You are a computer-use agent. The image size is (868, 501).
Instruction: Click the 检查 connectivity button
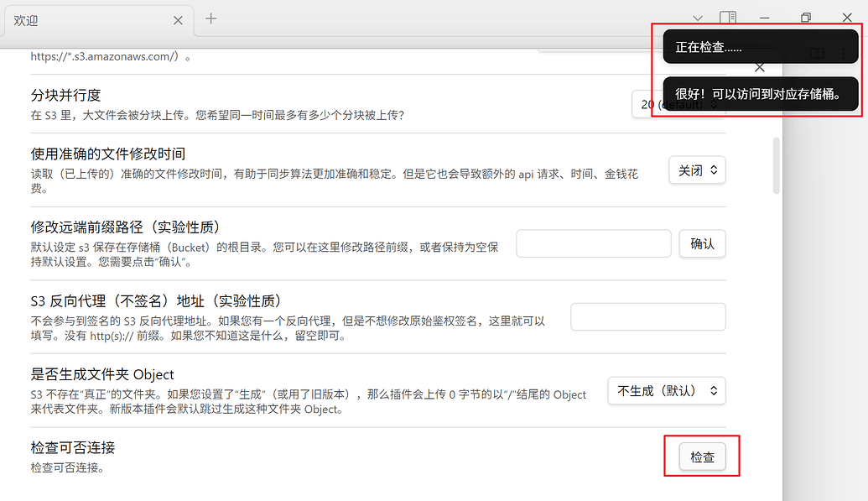tap(703, 457)
